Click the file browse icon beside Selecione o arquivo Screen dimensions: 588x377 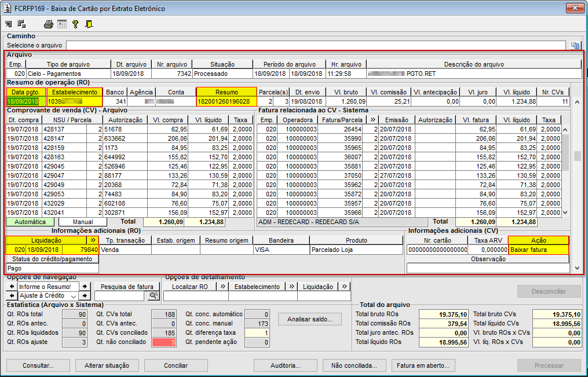point(575,45)
